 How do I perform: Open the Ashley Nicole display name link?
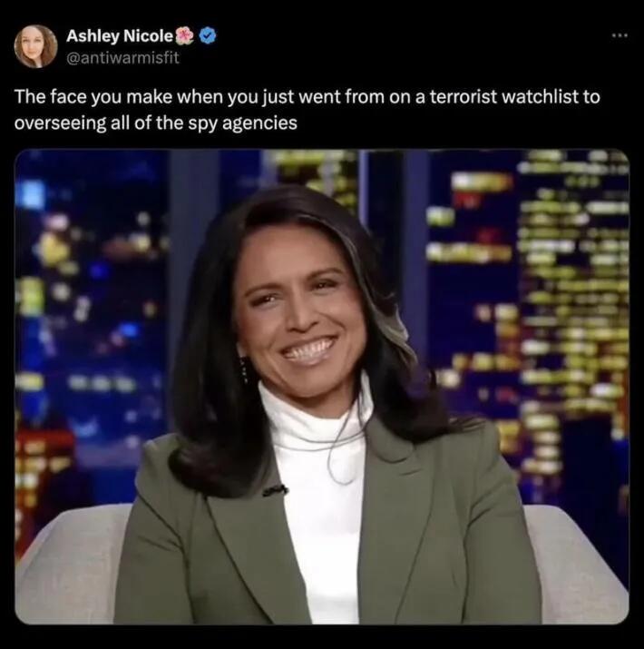(x=120, y=36)
